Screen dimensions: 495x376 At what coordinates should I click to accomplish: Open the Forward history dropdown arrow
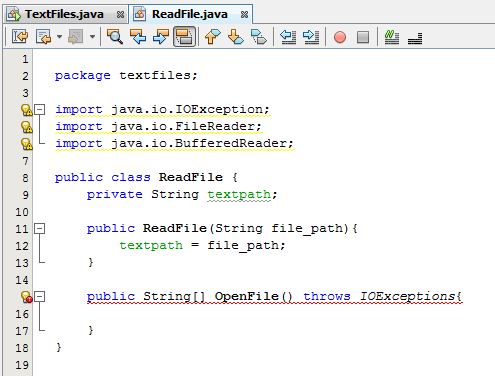92,36
